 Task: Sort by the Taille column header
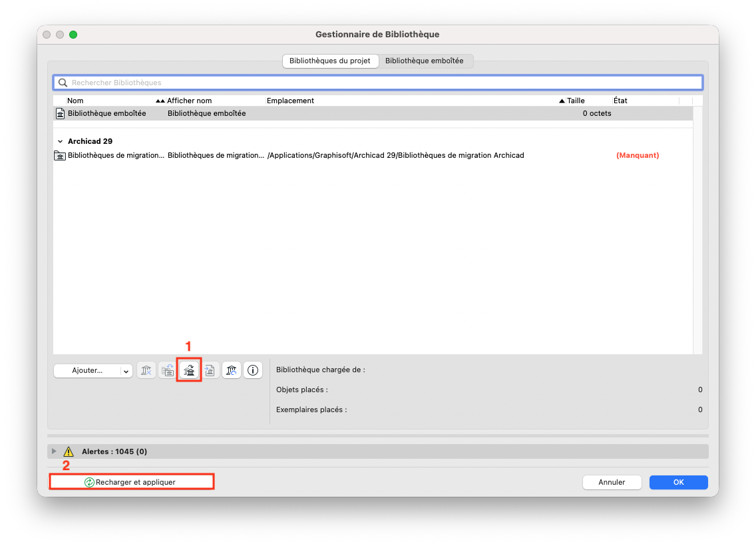click(576, 101)
